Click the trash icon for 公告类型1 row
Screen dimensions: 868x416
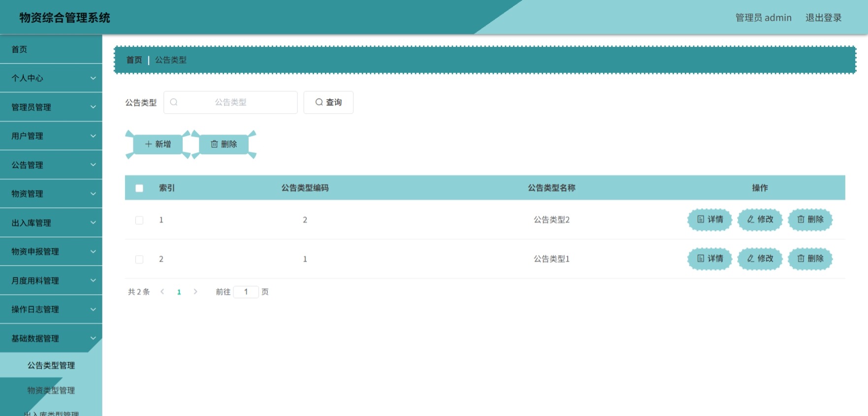(x=801, y=258)
